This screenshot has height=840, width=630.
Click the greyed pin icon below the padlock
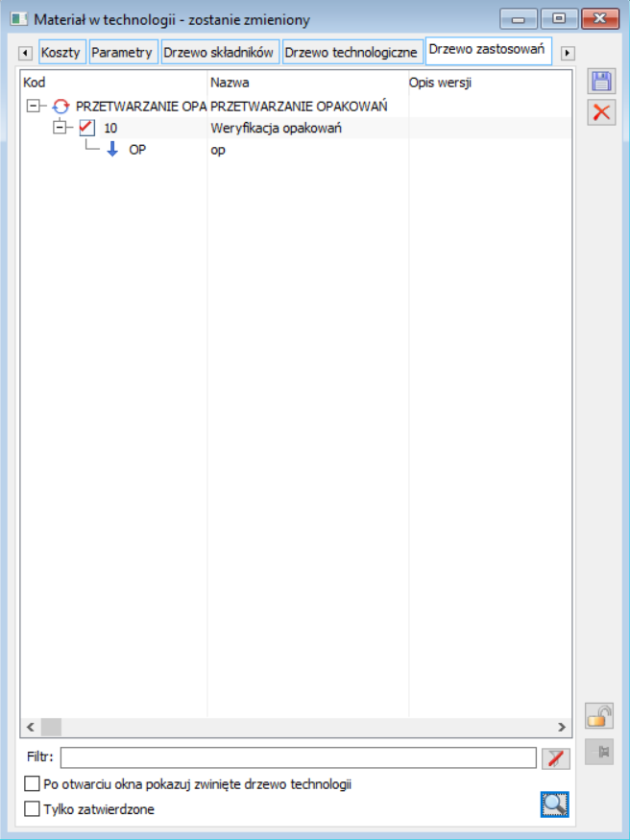coord(599,751)
